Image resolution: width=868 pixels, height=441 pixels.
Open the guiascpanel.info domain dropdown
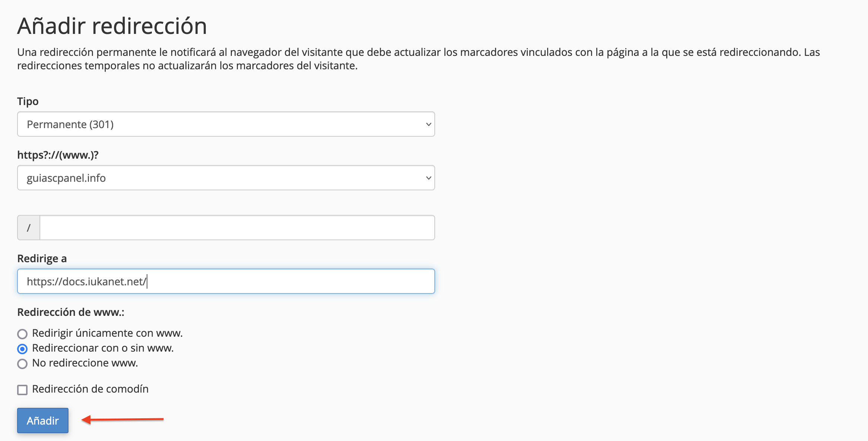(226, 178)
